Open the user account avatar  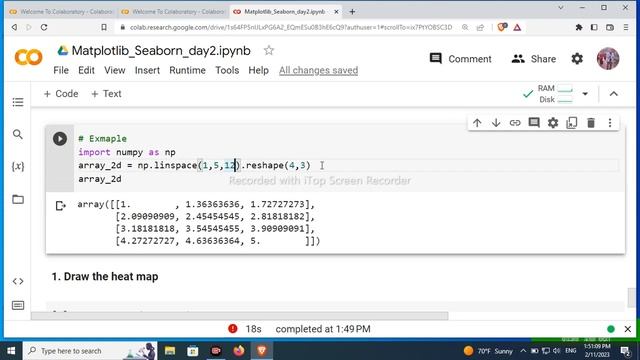coord(608,59)
